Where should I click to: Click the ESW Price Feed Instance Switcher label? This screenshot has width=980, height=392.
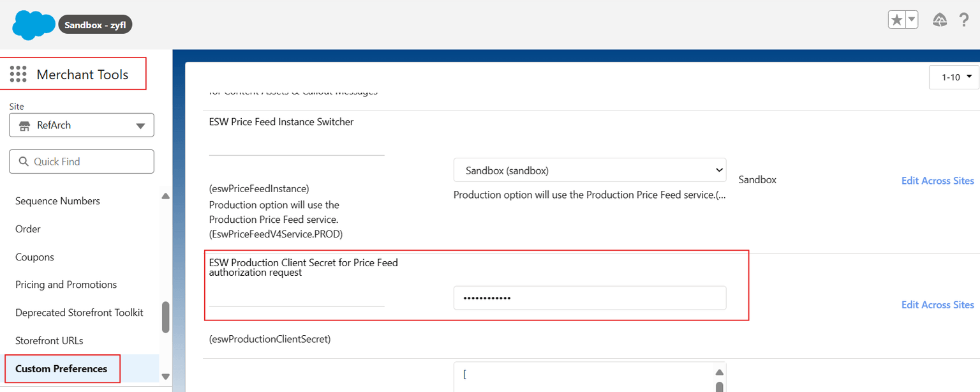(281, 122)
